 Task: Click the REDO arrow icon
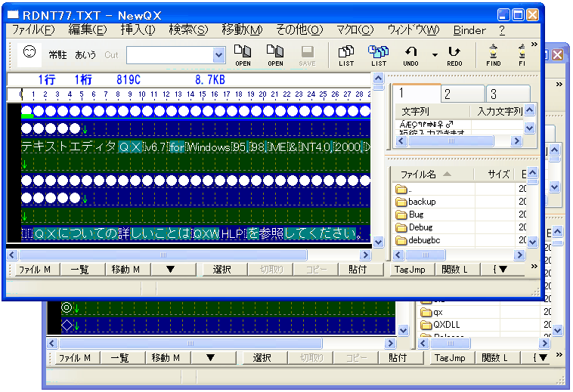(x=454, y=55)
